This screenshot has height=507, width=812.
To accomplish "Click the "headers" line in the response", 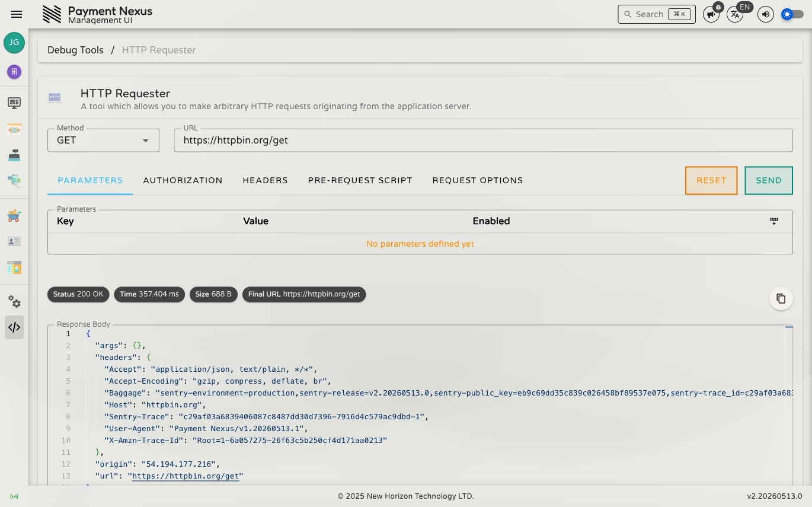I will coord(123,358).
